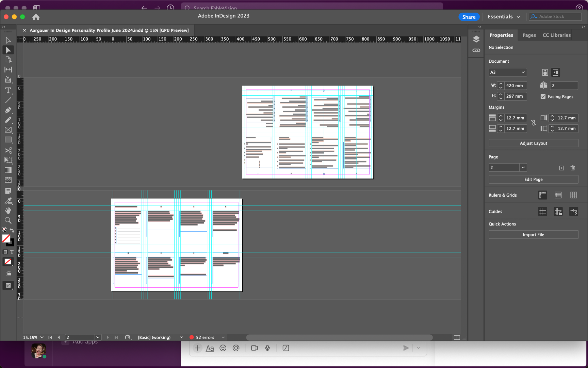Viewport: 588px width, 368px height.
Task: Open the Page number dropdown in Properties
Action: pos(523,167)
